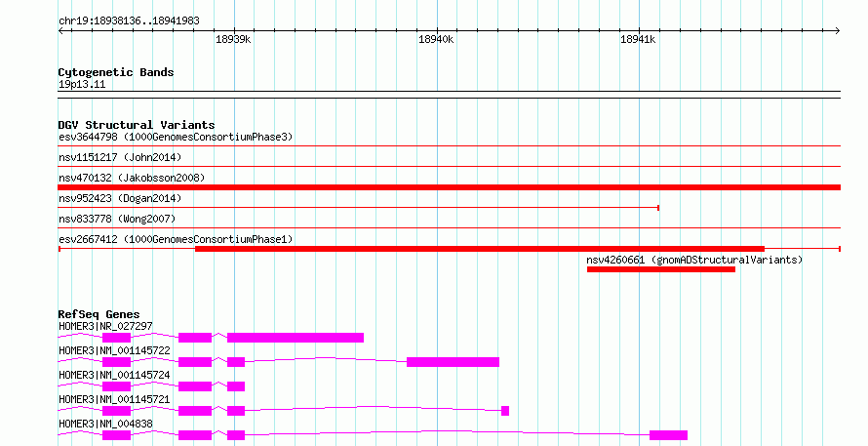868x446 pixels.
Task: Click the first exon of NR_027297
Action: pyautogui.click(x=116, y=338)
